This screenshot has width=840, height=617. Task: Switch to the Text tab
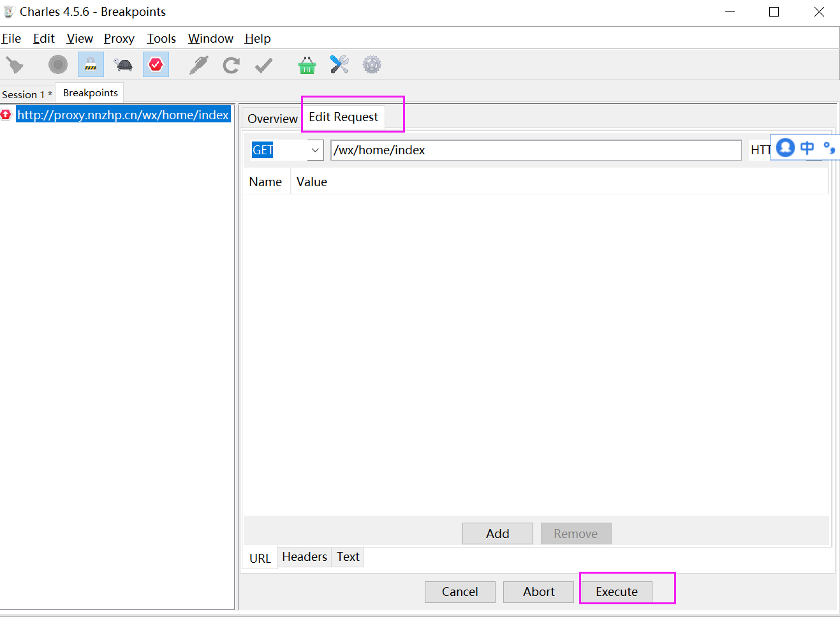pyautogui.click(x=348, y=557)
